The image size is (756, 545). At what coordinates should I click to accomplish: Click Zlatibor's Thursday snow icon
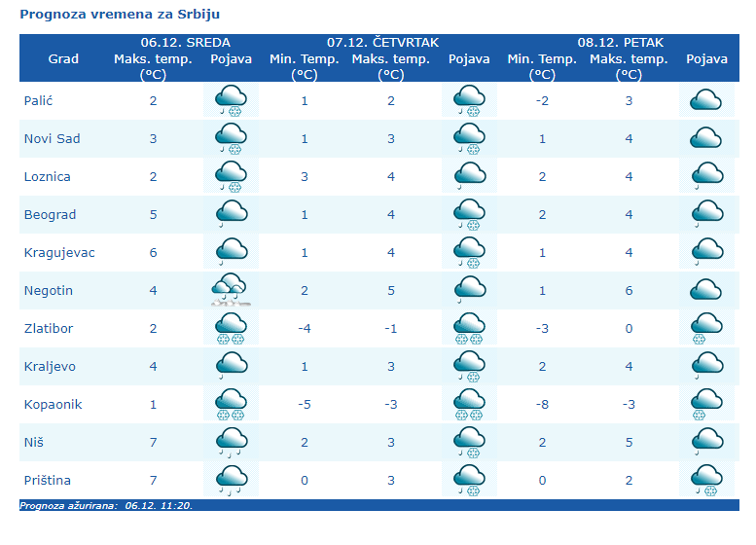pyautogui.click(x=469, y=329)
